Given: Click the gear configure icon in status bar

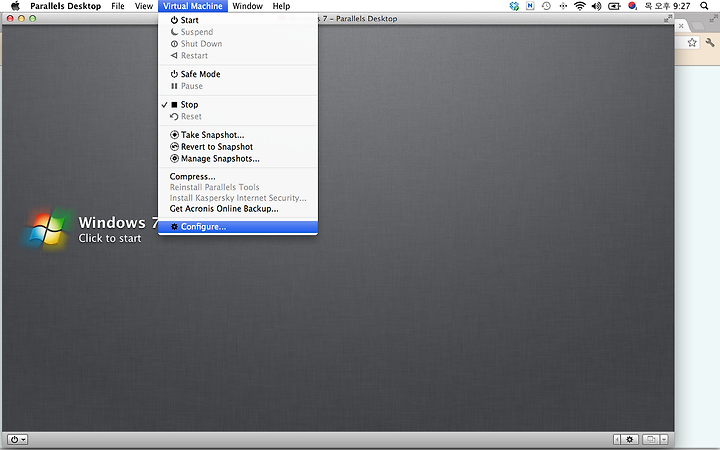Looking at the screenshot, I should tap(630, 439).
